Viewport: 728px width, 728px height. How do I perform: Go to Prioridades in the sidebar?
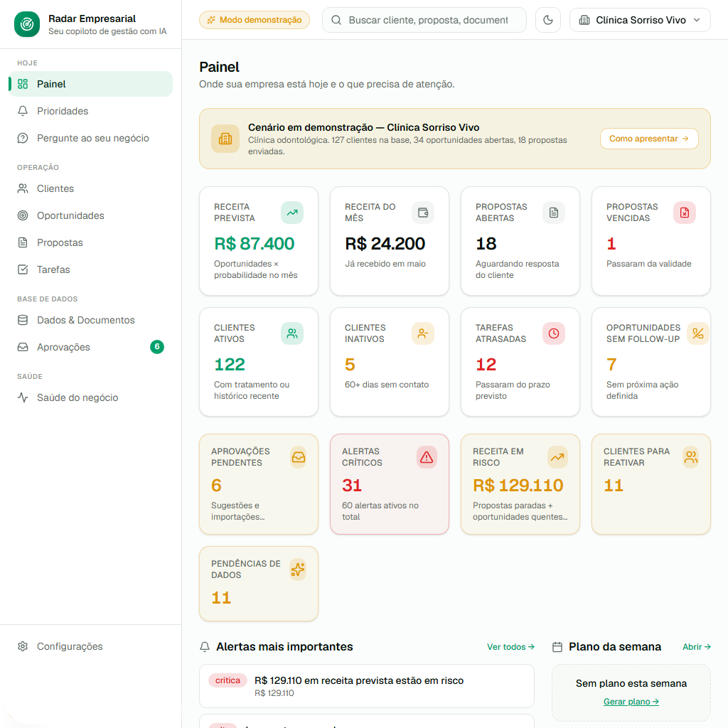90,111
